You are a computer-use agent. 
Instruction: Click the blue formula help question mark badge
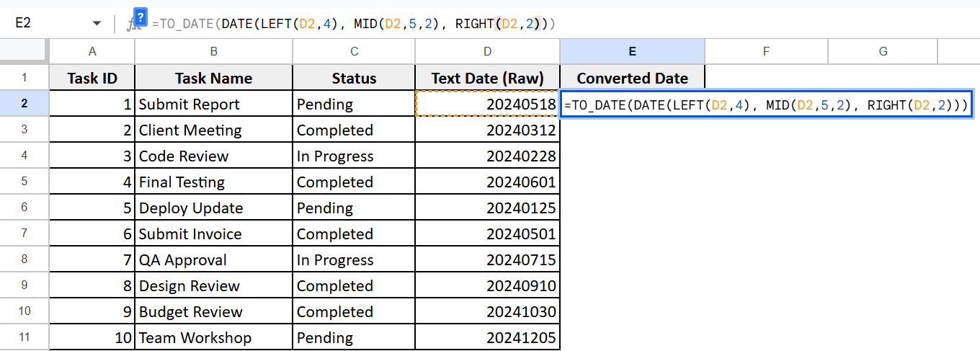(141, 17)
